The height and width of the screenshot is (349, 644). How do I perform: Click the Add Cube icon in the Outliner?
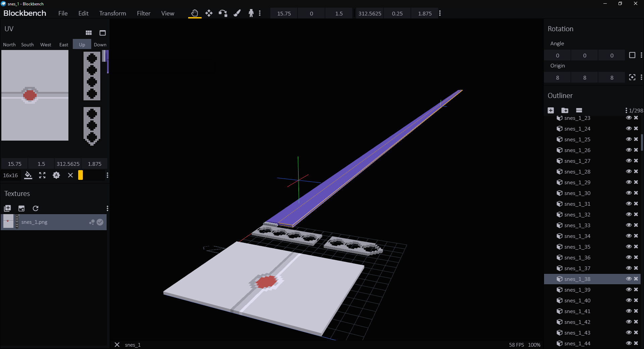click(x=550, y=110)
